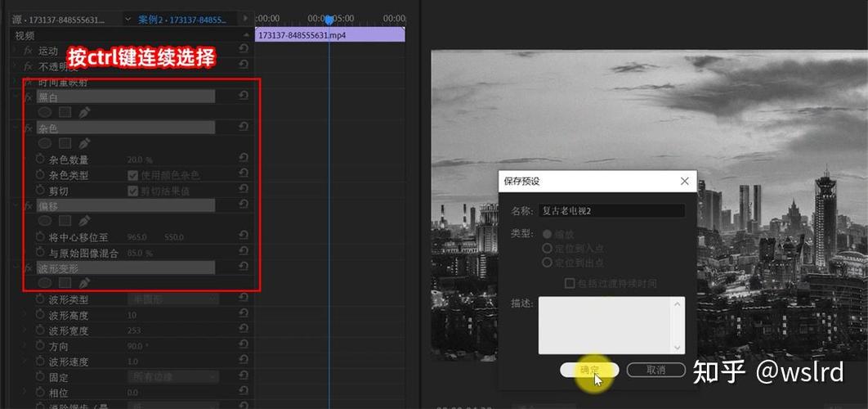Open the sequence clip dropdown beside 案例2
The image size is (868, 409).
click(x=128, y=20)
